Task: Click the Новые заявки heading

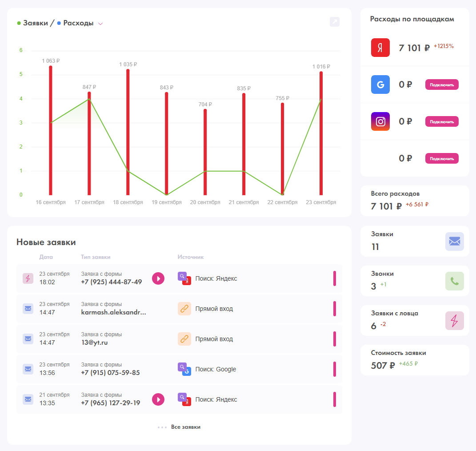Action: click(x=46, y=242)
